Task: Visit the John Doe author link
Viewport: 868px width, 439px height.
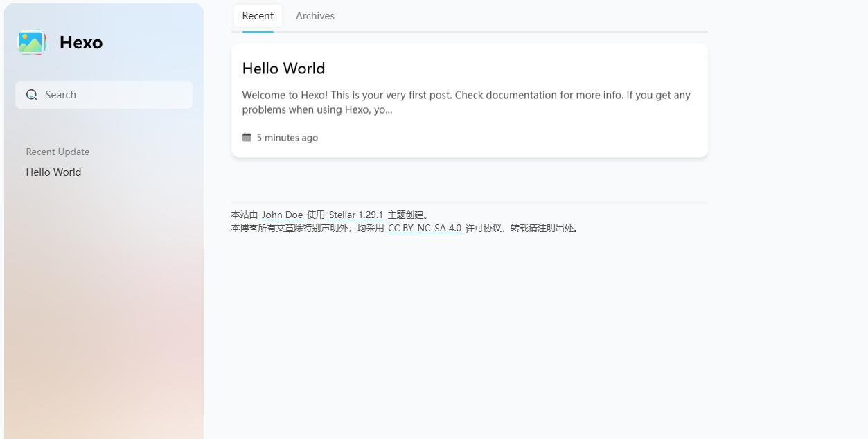Action: pyautogui.click(x=282, y=215)
